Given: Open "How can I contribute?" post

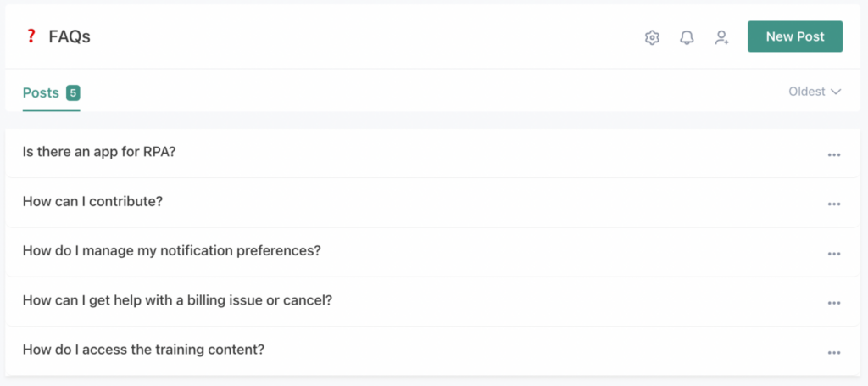Looking at the screenshot, I should 92,202.
